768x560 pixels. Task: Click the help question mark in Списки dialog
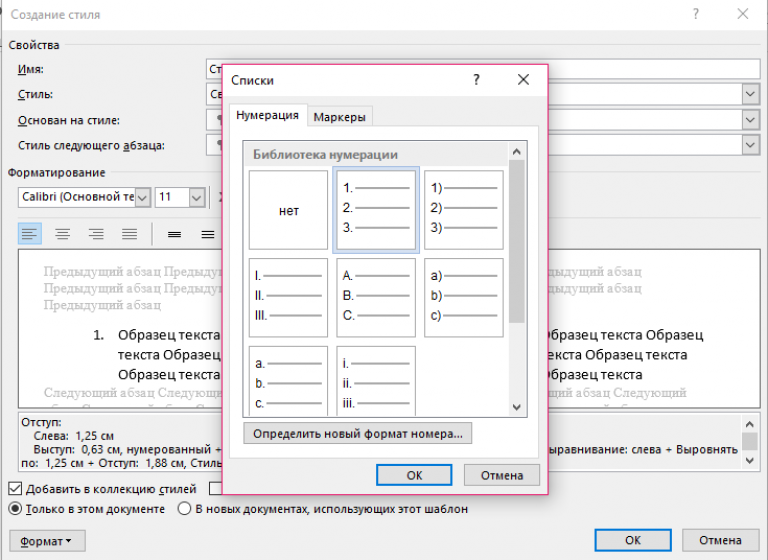(476, 79)
